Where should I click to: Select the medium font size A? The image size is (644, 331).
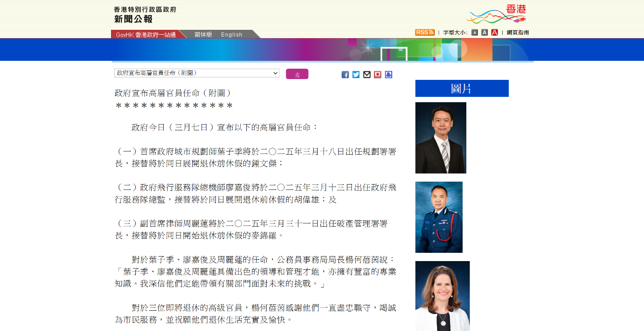pos(484,32)
